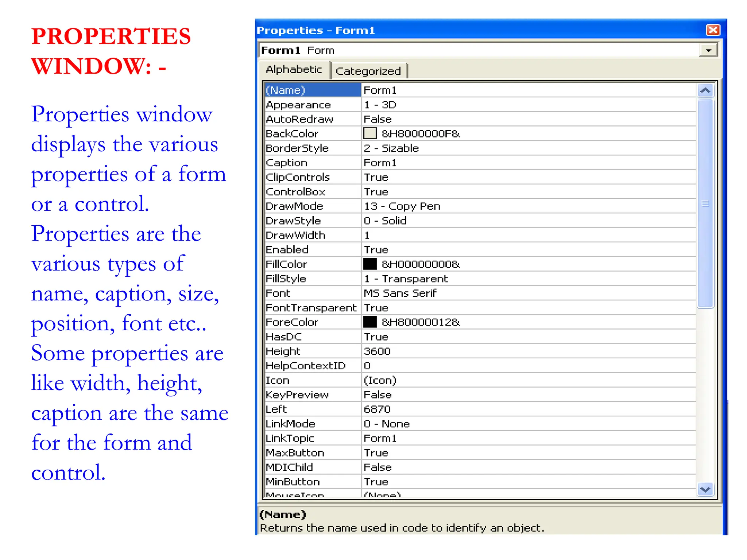Viewport: 747px width, 560px height.
Task: Select the FillColor black swatch
Action: pos(370,264)
